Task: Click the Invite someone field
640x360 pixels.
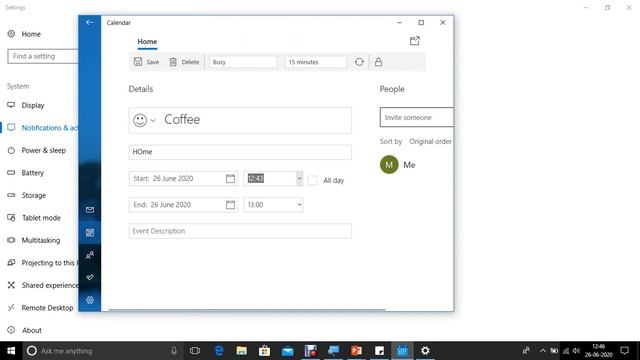Action: point(417,118)
